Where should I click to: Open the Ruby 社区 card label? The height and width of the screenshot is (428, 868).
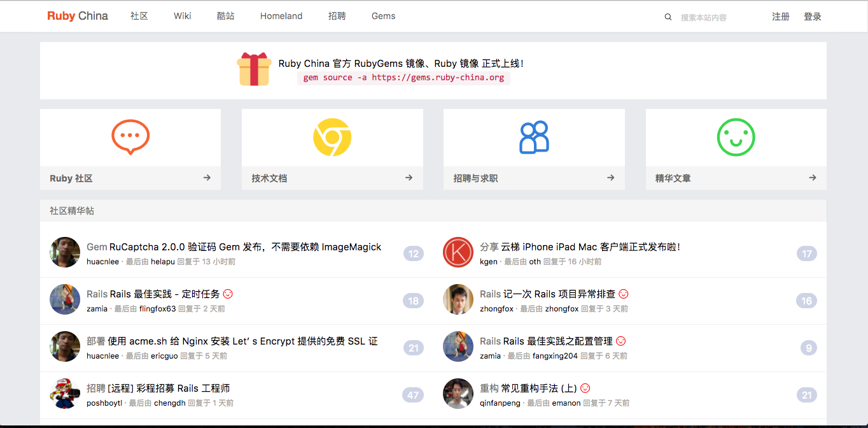[x=71, y=178]
